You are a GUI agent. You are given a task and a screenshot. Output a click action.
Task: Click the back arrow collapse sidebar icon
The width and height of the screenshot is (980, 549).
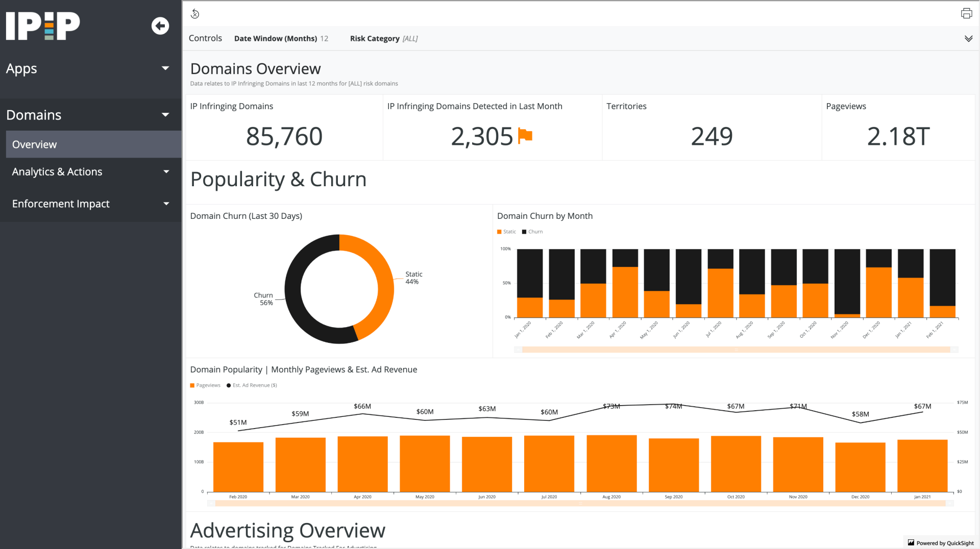160,26
